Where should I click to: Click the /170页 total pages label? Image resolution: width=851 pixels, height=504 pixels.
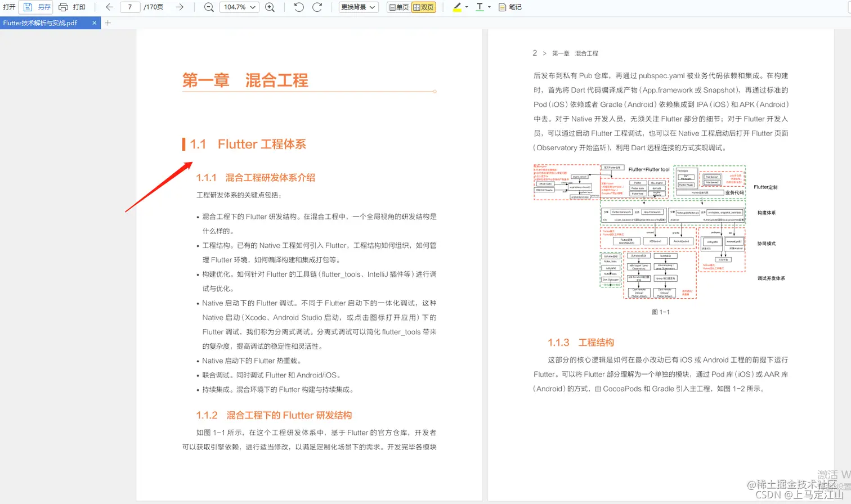[154, 7]
